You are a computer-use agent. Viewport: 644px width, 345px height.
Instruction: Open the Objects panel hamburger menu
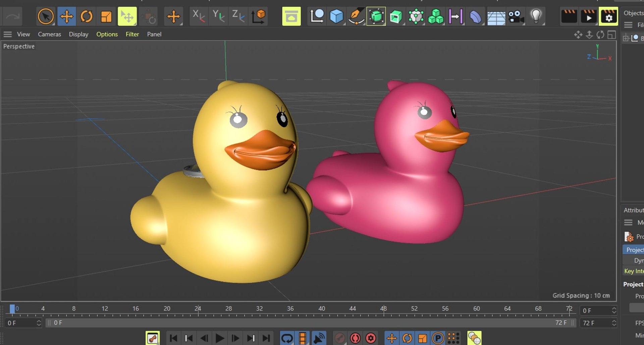628,25
